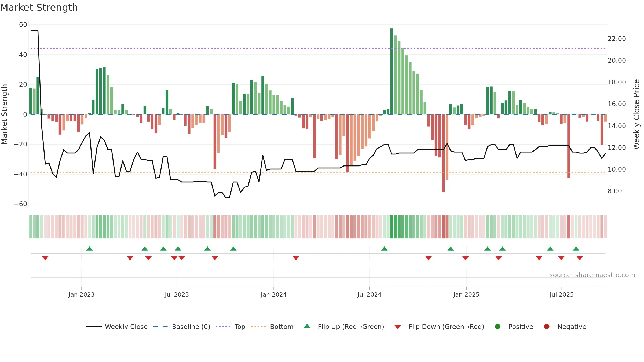This screenshot has width=644, height=362.
Task: Click the '−40' left axis tick label
Action: tap(21, 174)
